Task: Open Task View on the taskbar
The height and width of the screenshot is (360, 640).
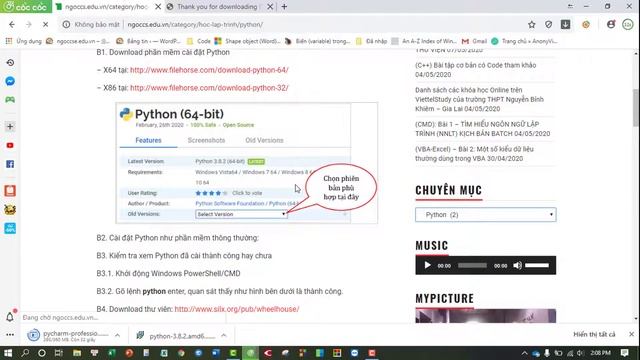Action: coord(58,353)
